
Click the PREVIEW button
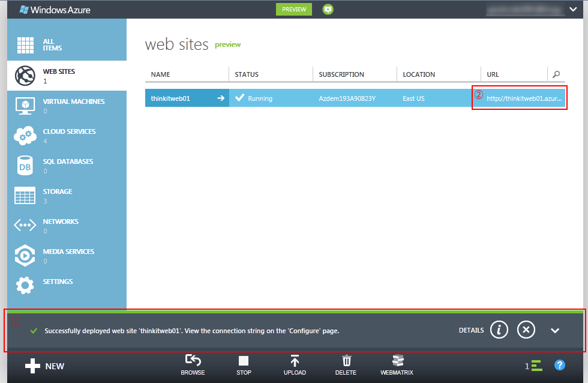point(294,10)
